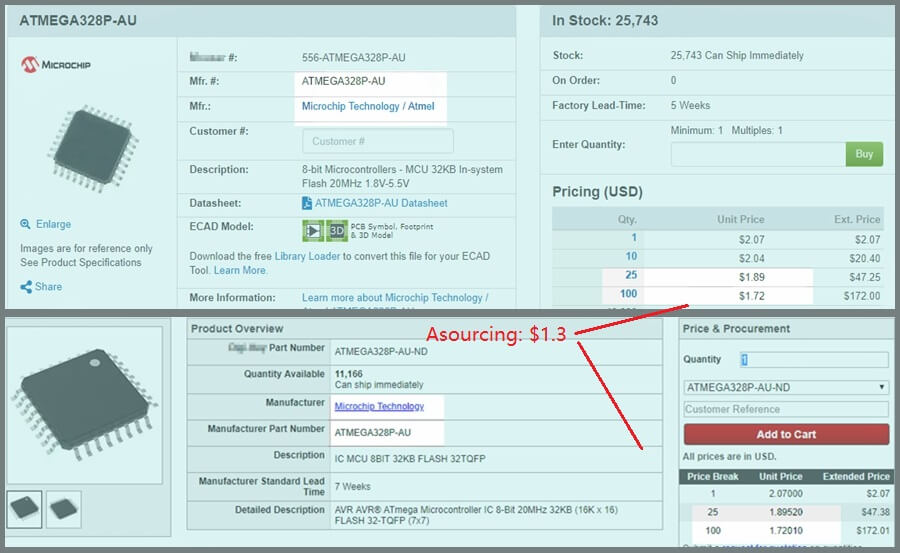Click the Enter Quantity input field
Screen dimensions: 900x553
758,154
